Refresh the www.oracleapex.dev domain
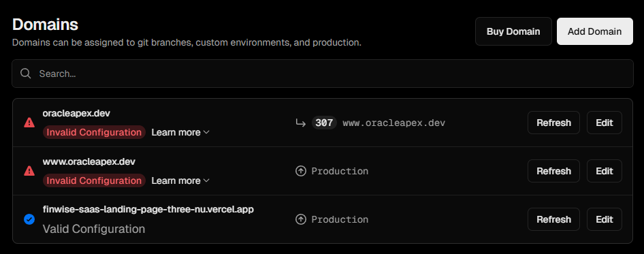The height and width of the screenshot is (254, 644). [x=553, y=171]
